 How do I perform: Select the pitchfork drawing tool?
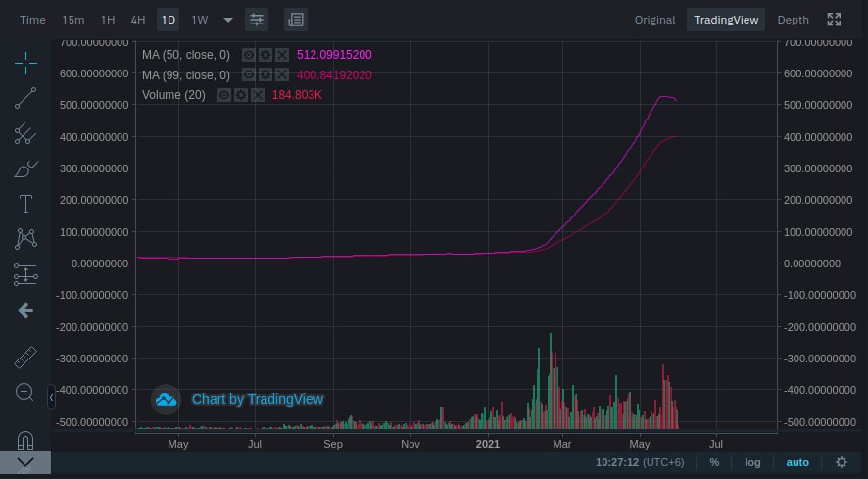(25, 133)
